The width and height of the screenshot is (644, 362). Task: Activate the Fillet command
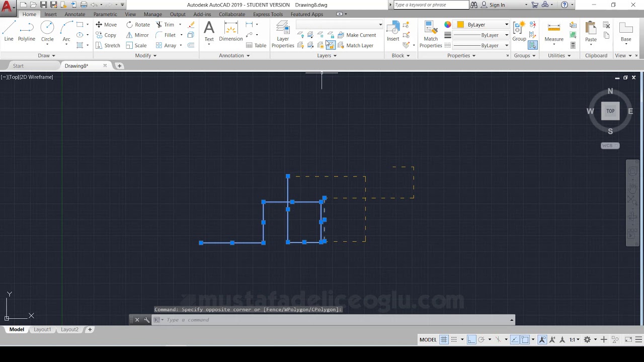tap(166, 35)
